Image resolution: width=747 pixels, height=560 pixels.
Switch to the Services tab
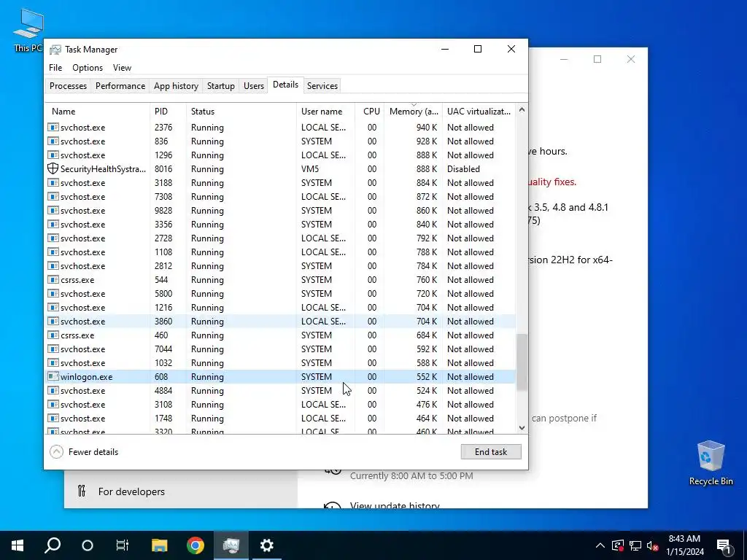(x=322, y=86)
